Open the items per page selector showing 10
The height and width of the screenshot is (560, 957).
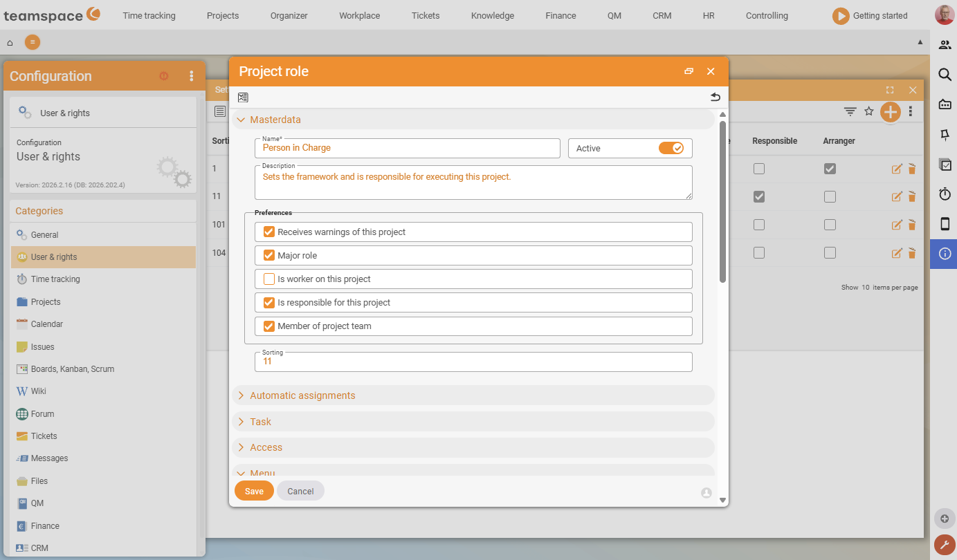865,287
